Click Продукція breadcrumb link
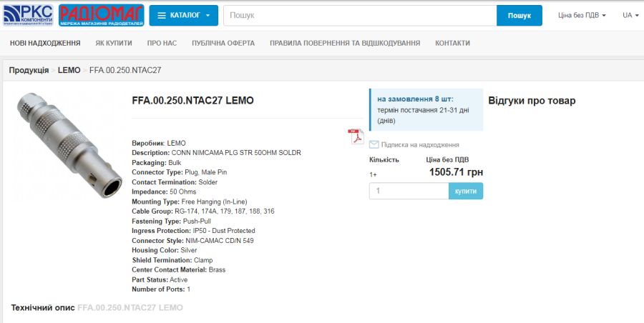 pos(29,70)
